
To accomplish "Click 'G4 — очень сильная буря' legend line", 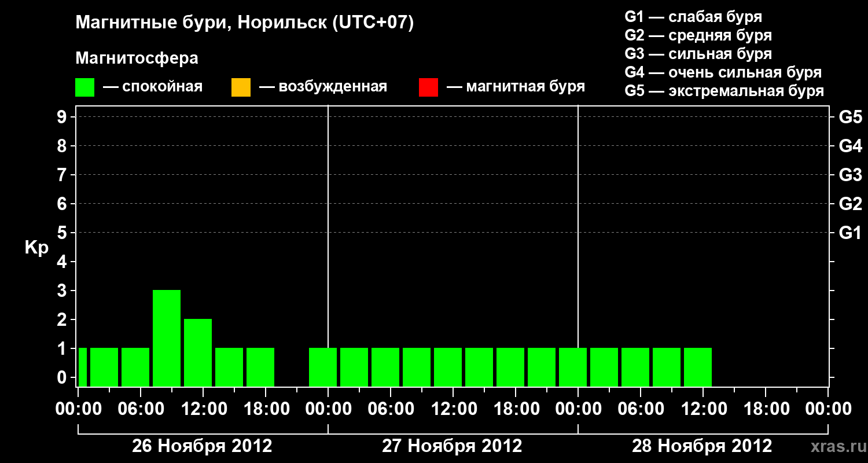I will coord(723,72).
